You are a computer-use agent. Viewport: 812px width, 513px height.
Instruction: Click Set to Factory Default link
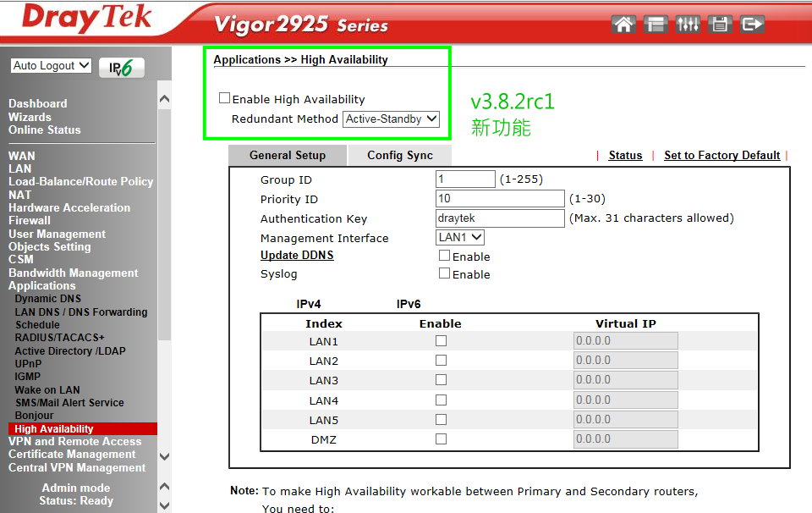click(721, 156)
